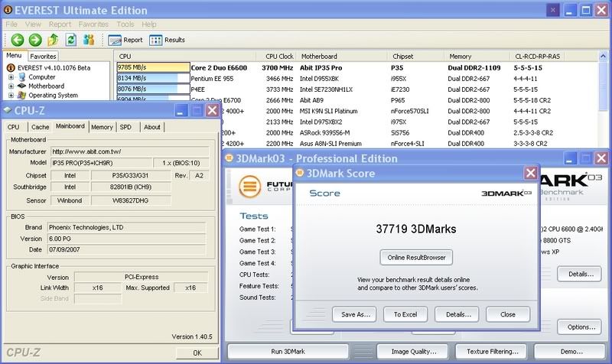Switch to the Favorites tab in EVEREST
Image resolution: width=612 pixels, height=364 pixels.
(43, 56)
